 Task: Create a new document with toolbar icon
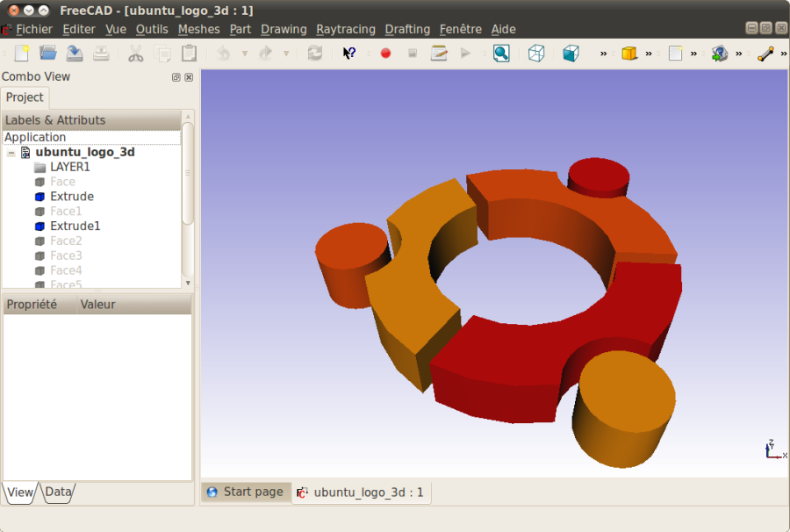[22, 53]
